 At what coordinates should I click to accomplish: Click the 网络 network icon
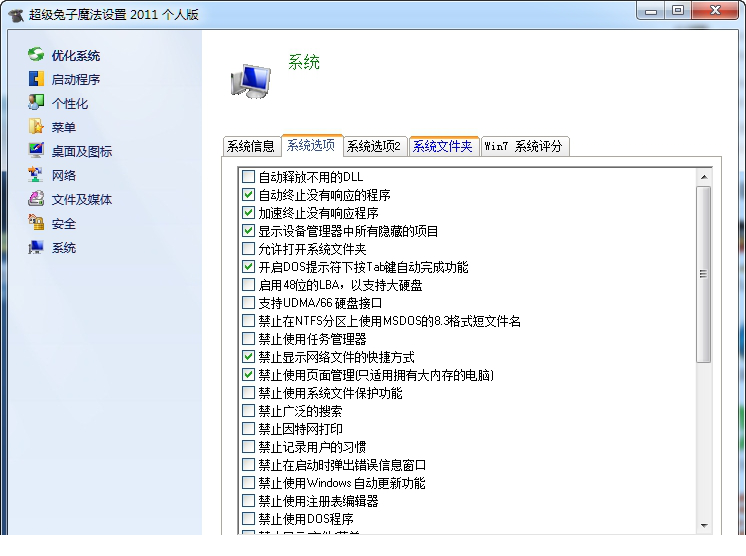point(36,175)
